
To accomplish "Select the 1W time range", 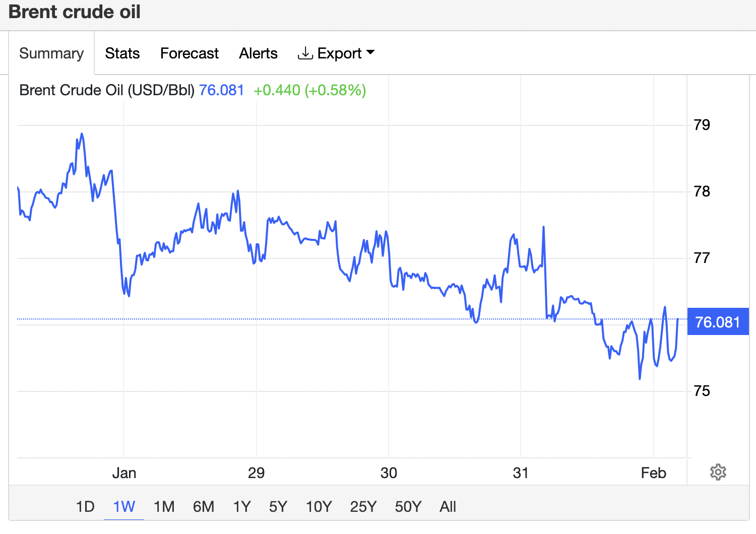I will coord(124,506).
